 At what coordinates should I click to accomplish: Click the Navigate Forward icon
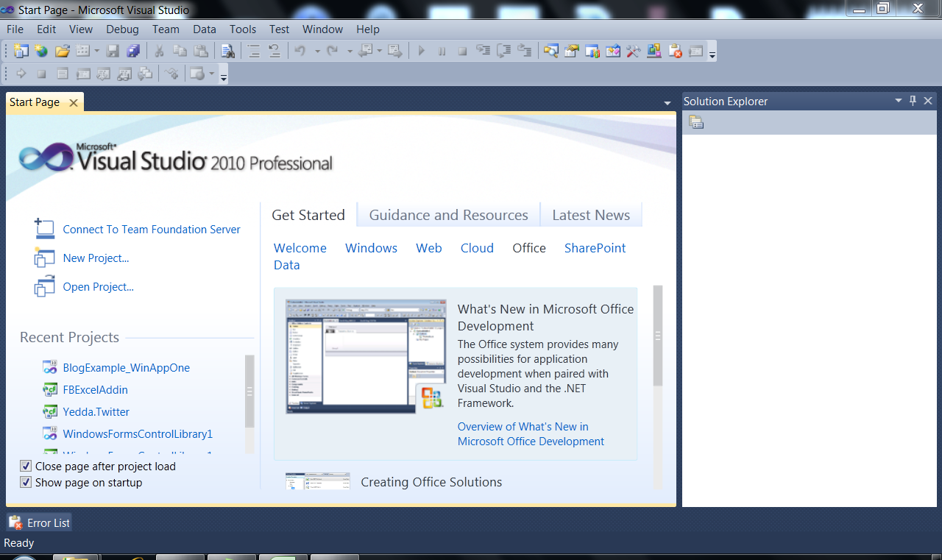395,51
